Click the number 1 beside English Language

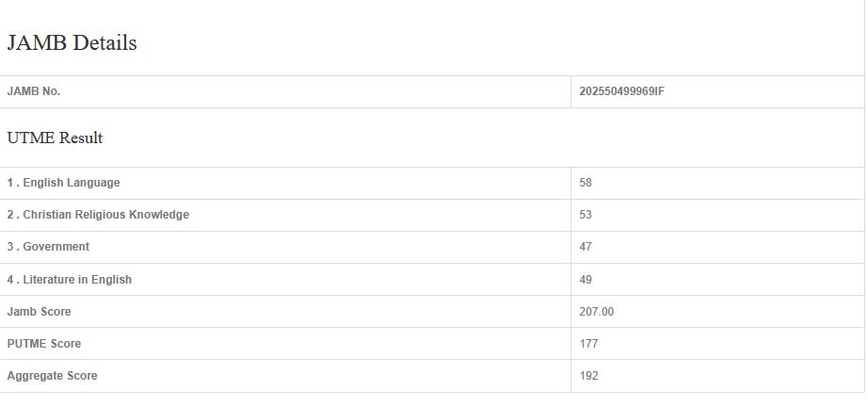point(10,183)
